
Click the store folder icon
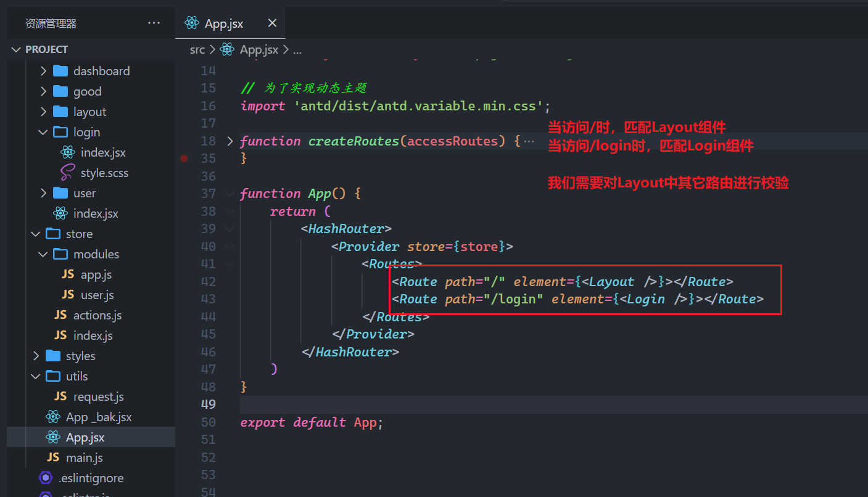pos(53,234)
